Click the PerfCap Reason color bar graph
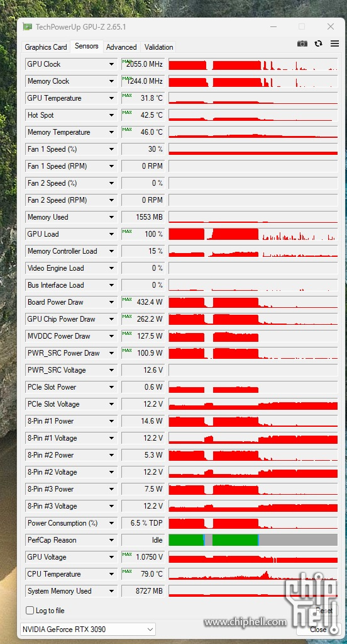Screen dimensions: 347x644 253,539
